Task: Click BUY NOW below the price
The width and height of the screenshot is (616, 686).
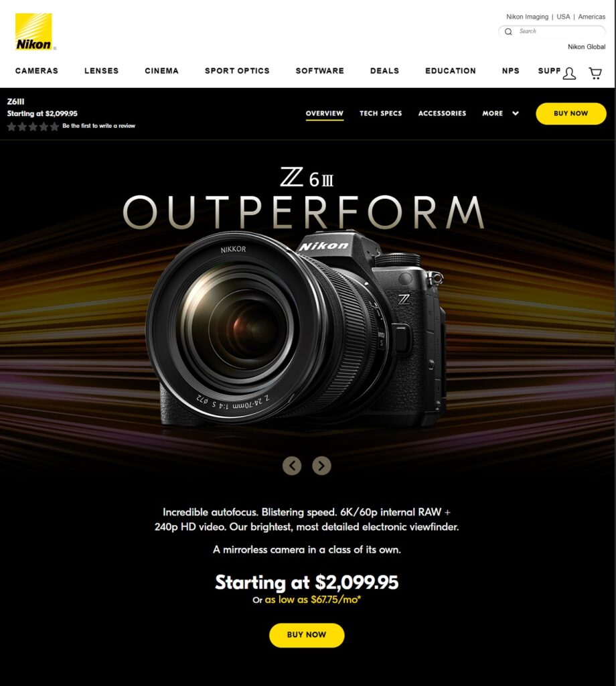Action: coord(307,635)
